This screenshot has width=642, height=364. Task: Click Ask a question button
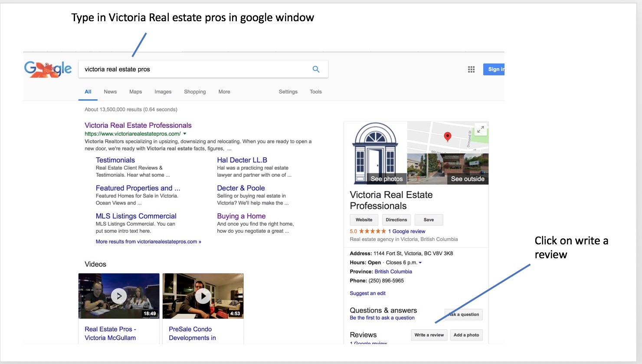coord(464,315)
